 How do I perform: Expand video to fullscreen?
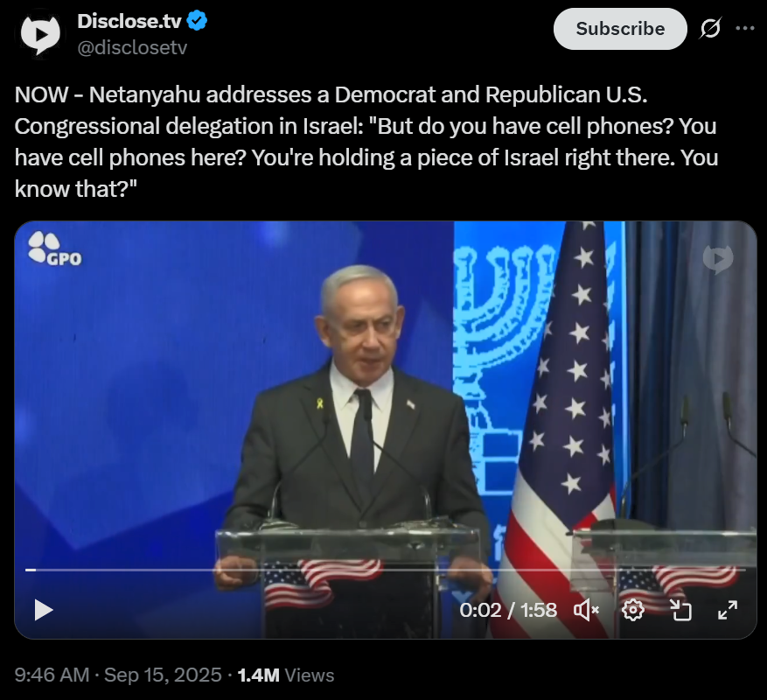click(728, 610)
